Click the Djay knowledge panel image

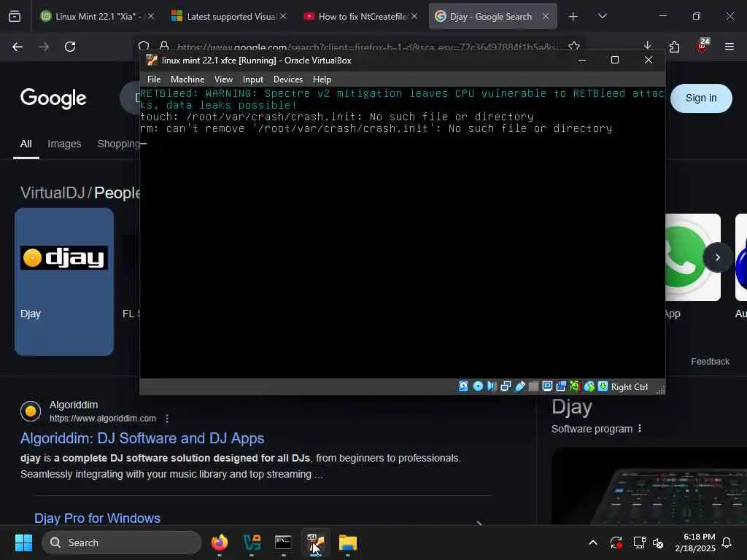[x=649, y=486]
